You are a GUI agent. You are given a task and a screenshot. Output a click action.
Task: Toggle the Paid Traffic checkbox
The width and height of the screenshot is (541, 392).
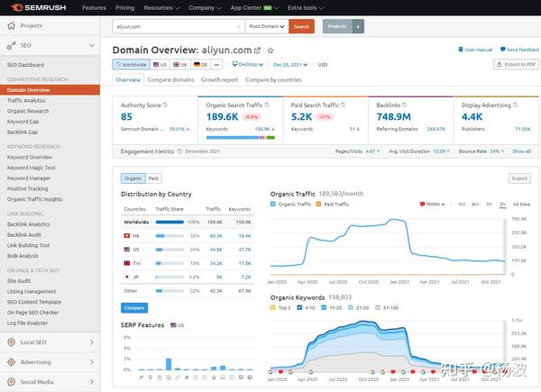coord(319,204)
